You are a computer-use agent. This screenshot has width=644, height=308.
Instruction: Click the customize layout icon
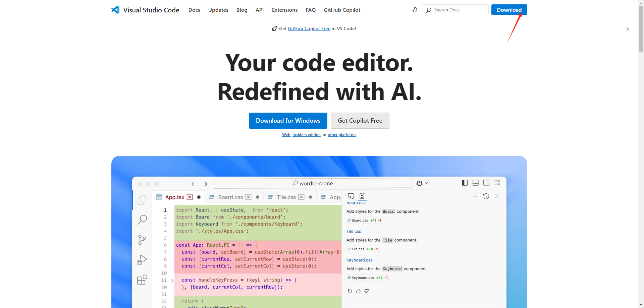click(x=497, y=183)
